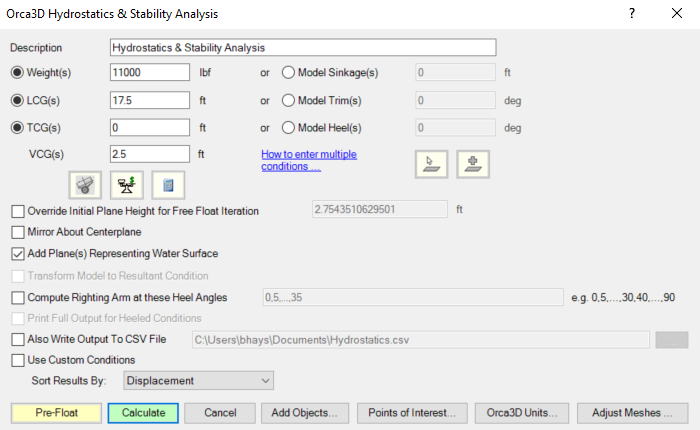
Task: Click the Model Trim(s) value field
Action: coord(455,100)
